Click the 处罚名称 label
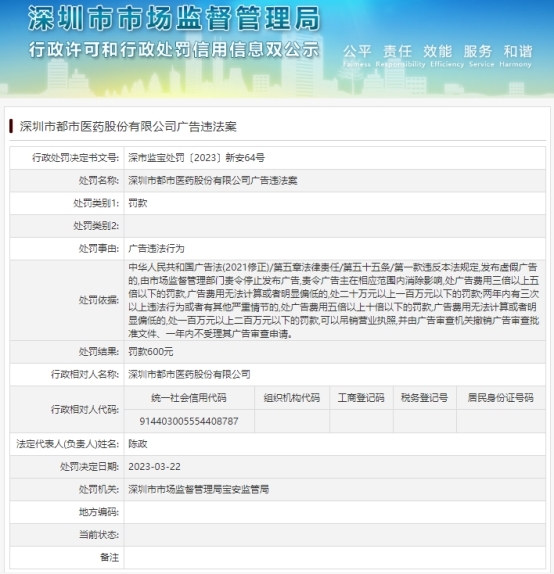Image resolution: width=554 pixels, height=574 pixels. click(98, 180)
